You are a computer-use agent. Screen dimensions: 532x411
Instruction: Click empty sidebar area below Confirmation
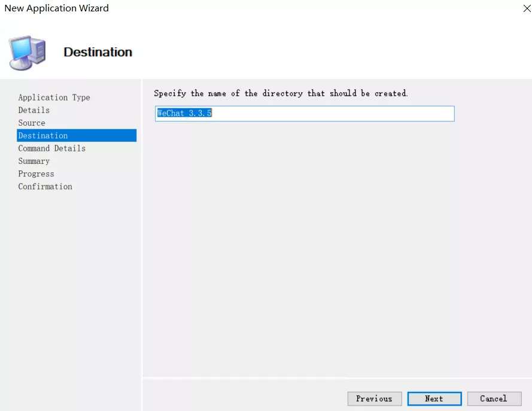pos(72,287)
